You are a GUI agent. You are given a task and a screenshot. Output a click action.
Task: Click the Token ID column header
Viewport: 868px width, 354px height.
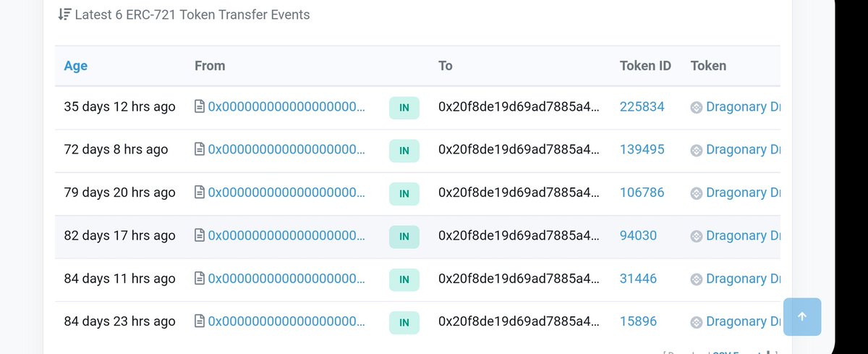[x=645, y=66]
